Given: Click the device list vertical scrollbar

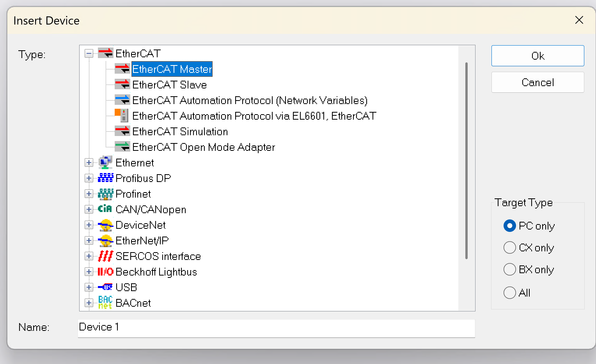Looking at the screenshot, I should [467, 161].
